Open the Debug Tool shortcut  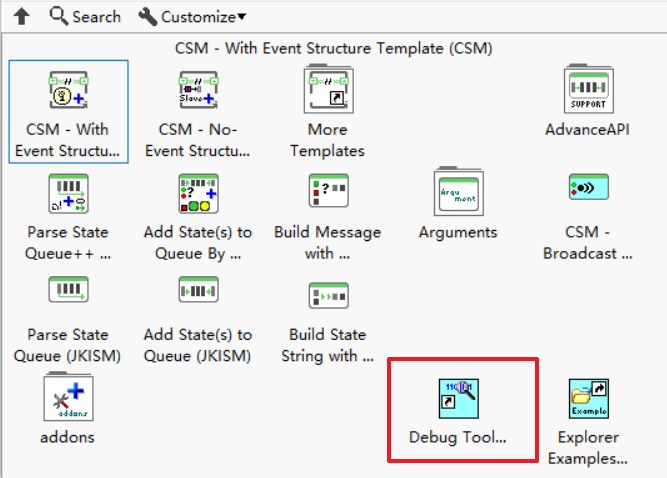tap(459, 398)
